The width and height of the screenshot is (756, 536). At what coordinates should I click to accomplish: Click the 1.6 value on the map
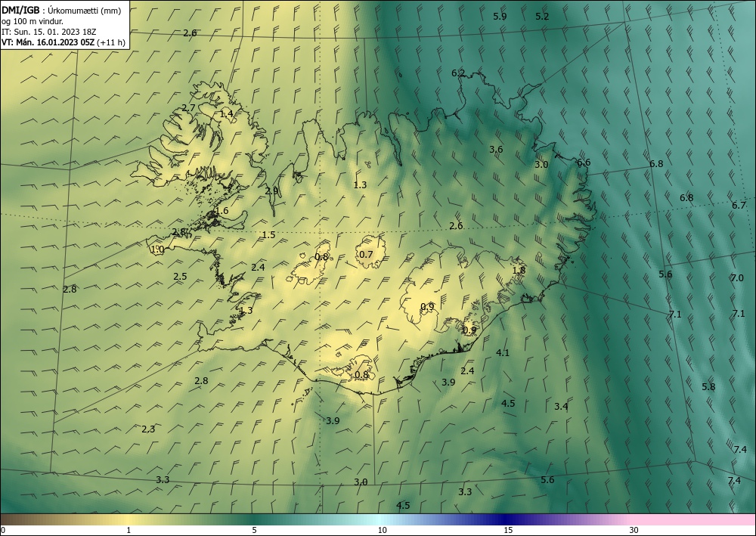[x=222, y=211]
